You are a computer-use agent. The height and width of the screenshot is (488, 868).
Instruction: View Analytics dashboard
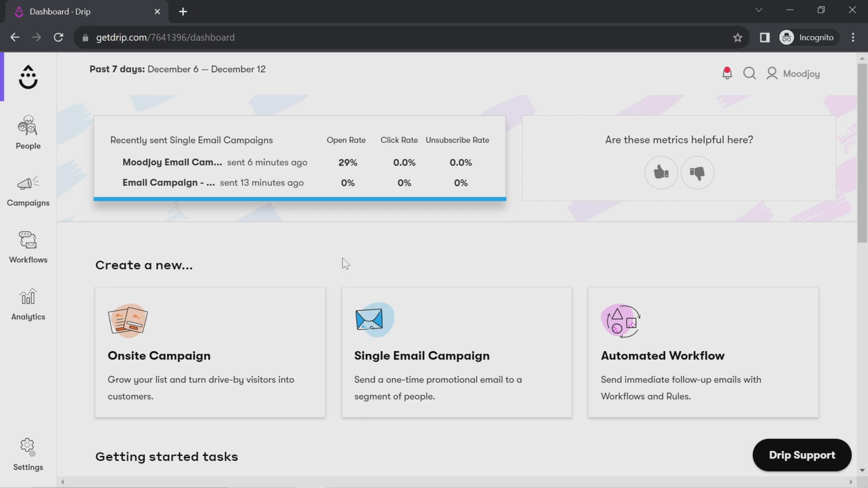point(28,306)
